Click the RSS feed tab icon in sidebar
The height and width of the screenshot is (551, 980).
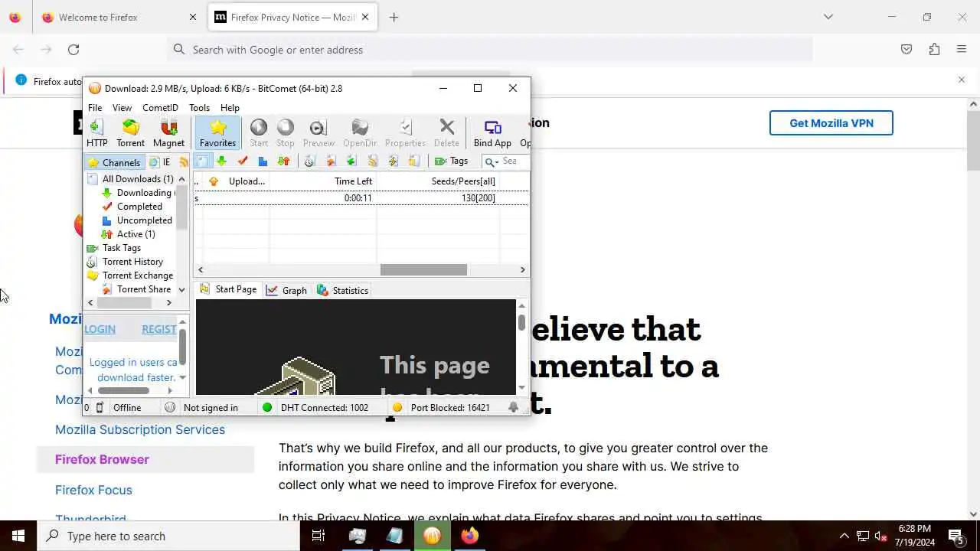184,162
